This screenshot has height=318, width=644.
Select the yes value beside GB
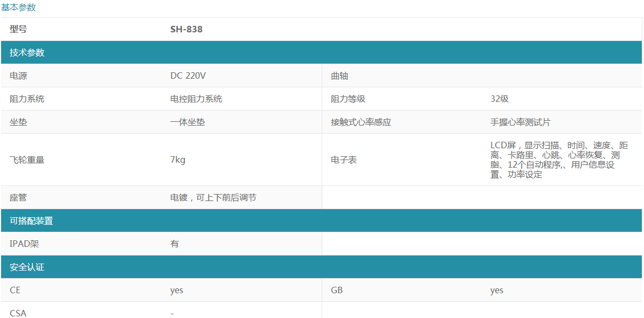point(496,290)
